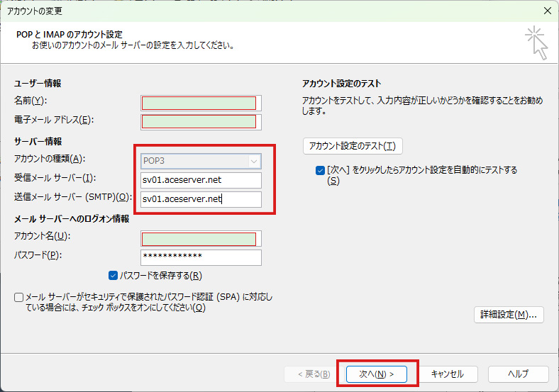559x392 pixels.
Task: Close the アカウントの変更 dialog window
Action: (x=546, y=11)
